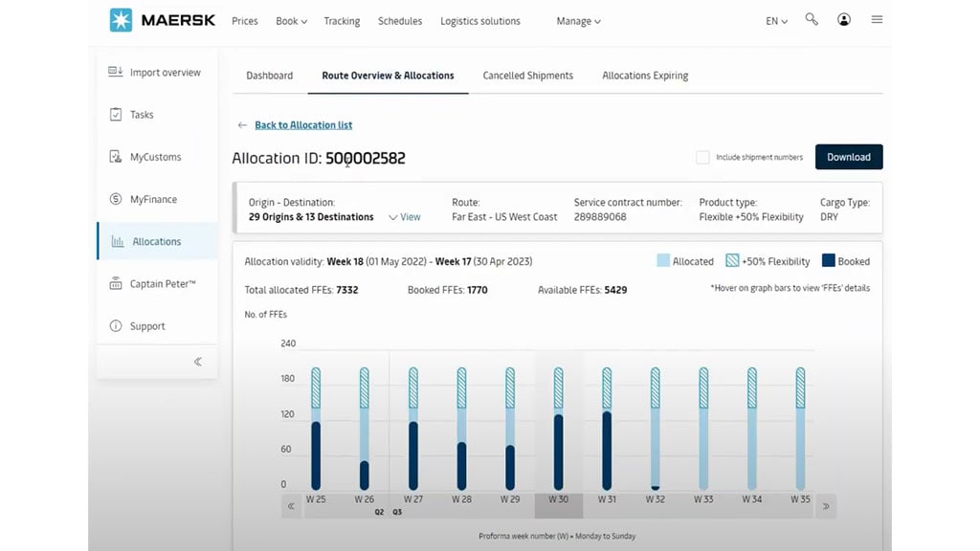Collapse the sidebar with double chevron
980x551 pixels.
198,362
